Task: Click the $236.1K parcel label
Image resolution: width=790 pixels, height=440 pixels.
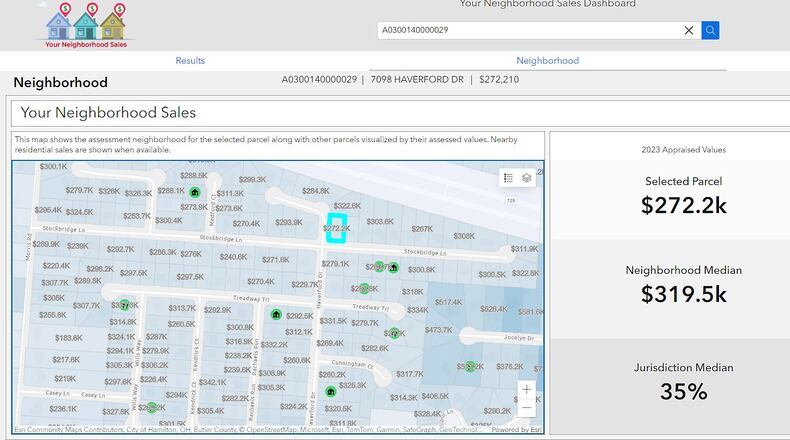Action: pyautogui.click(x=63, y=409)
